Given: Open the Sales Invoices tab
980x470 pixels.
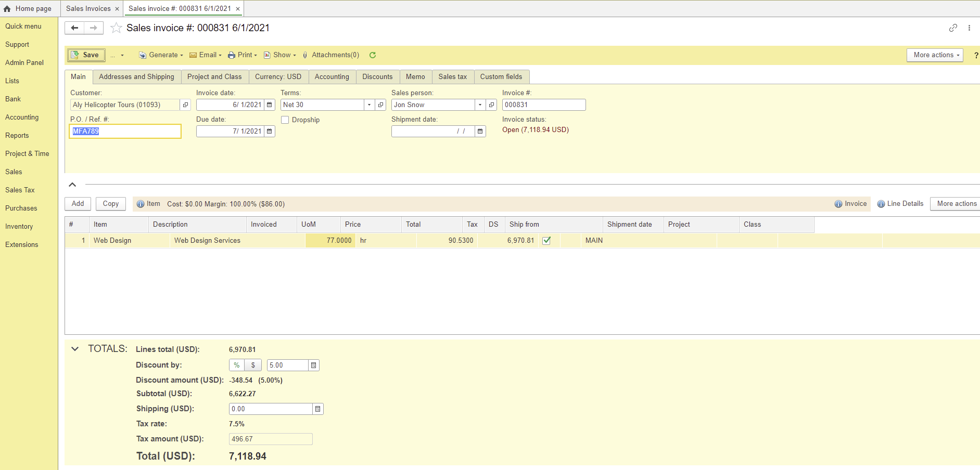Looking at the screenshot, I should click(x=88, y=9).
